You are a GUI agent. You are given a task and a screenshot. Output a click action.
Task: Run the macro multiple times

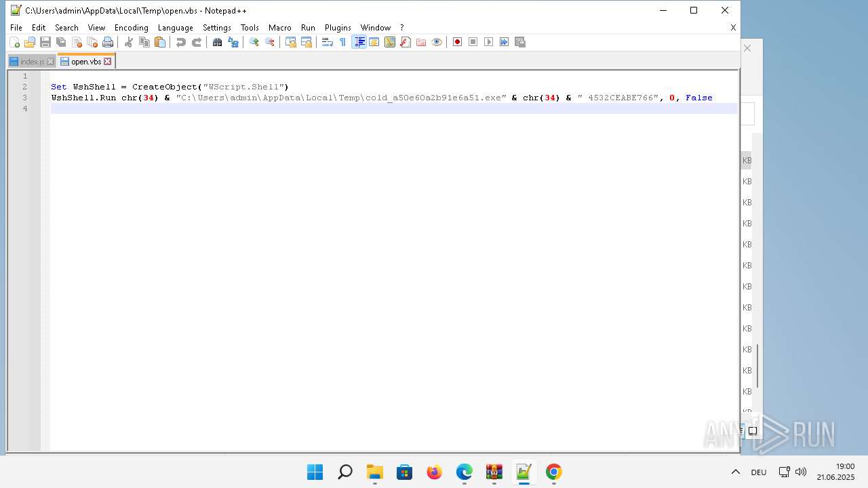pyautogui.click(x=504, y=42)
